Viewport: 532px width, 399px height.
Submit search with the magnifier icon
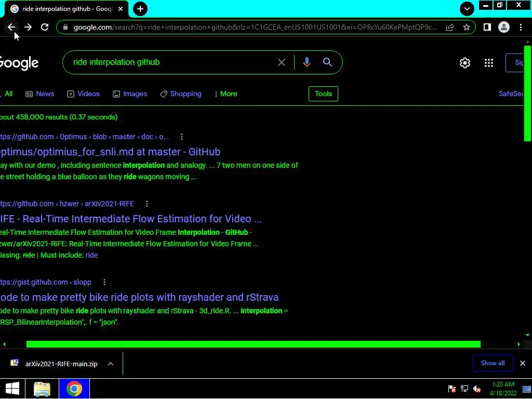[x=327, y=62]
